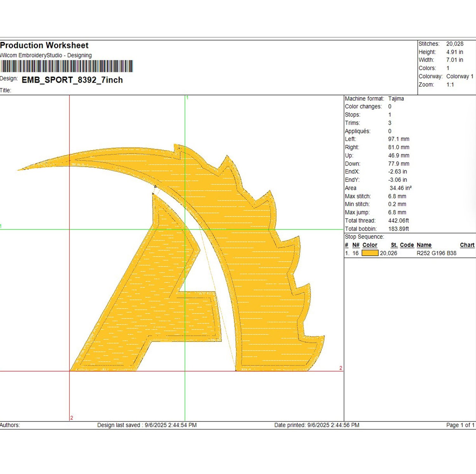Select the 'Wilcom EmbroideryStudio - Designing' subtitle

pos(46,55)
